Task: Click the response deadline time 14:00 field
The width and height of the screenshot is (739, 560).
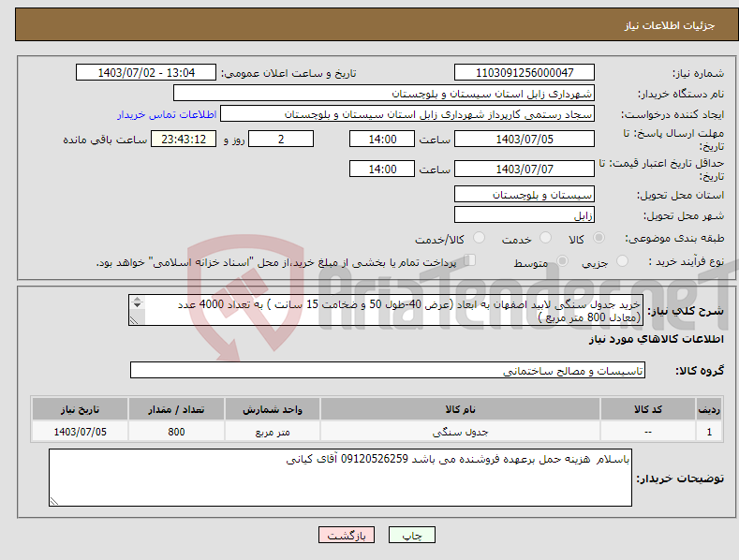Action: coord(382,139)
